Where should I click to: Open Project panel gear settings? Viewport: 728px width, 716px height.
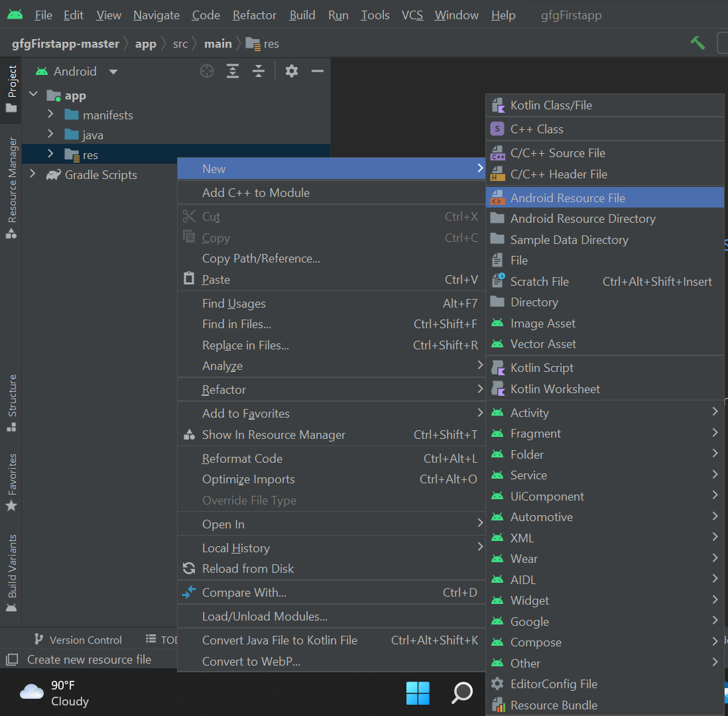(x=292, y=71)
